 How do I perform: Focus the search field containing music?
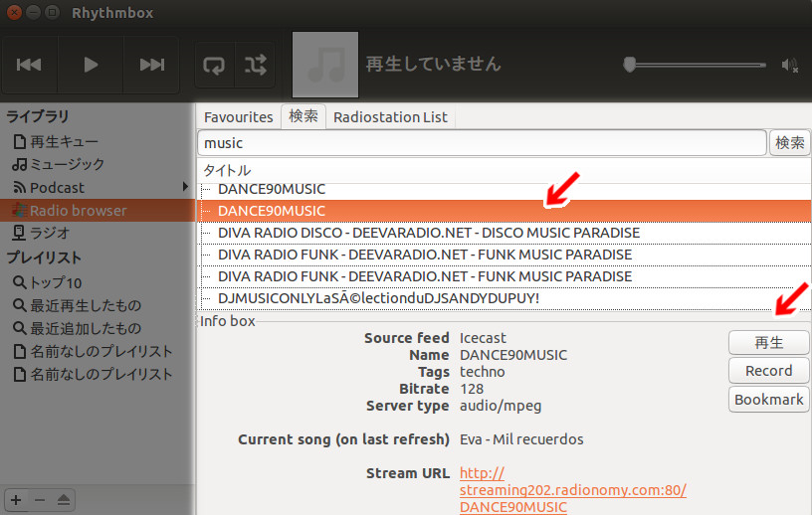pyautogui.click(x=482, y=143)
